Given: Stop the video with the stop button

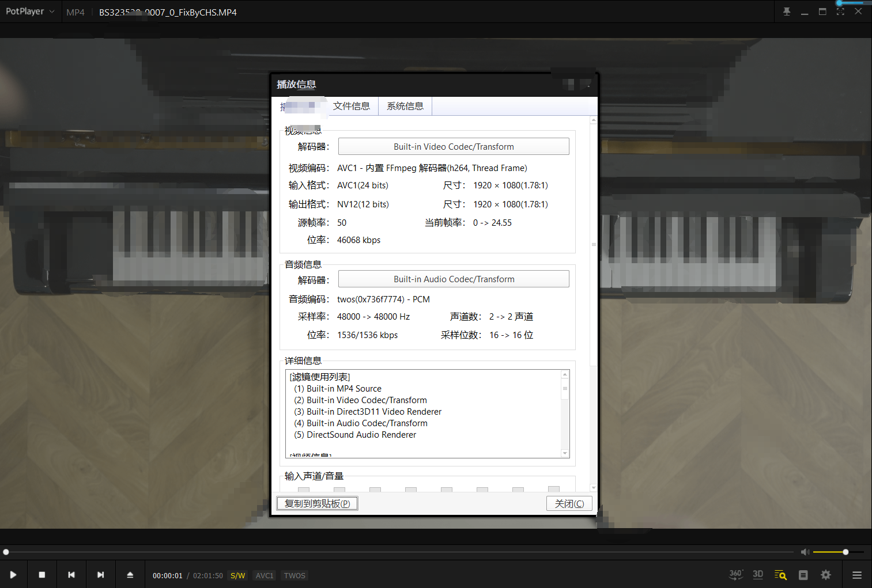Looking at the screenshot, I should [x=42, y=575].
